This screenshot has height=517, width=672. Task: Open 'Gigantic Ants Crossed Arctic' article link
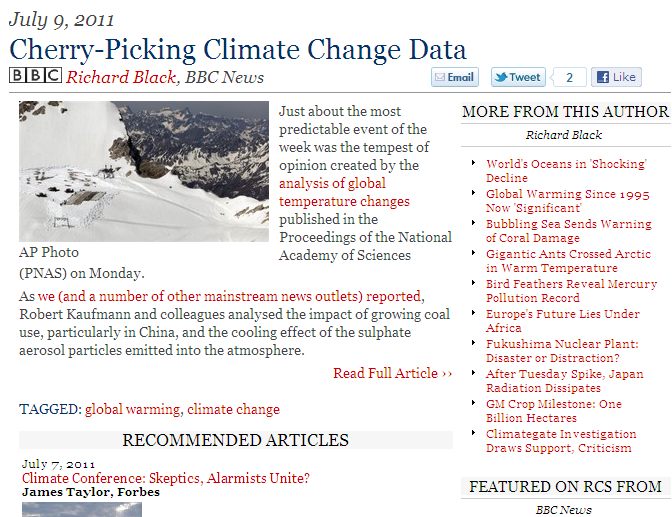[x=568, y=261]
